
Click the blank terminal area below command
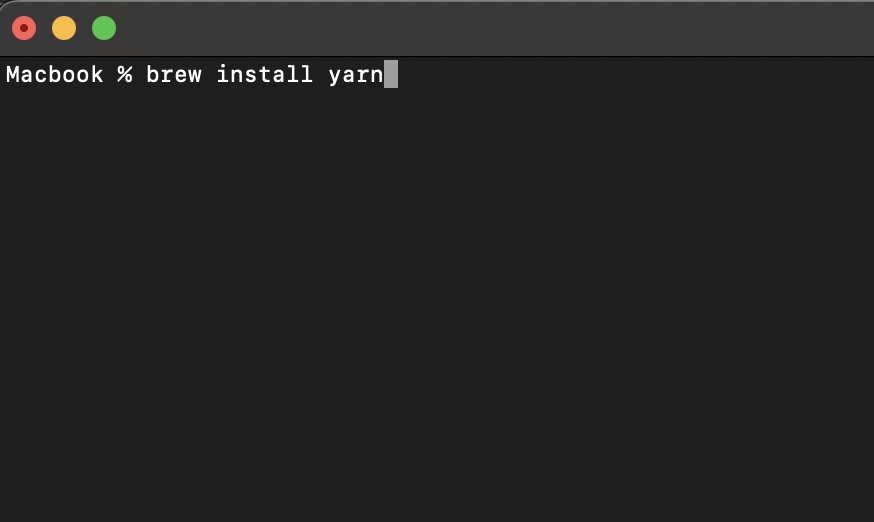pyautogui.click(x=437, y=300)
